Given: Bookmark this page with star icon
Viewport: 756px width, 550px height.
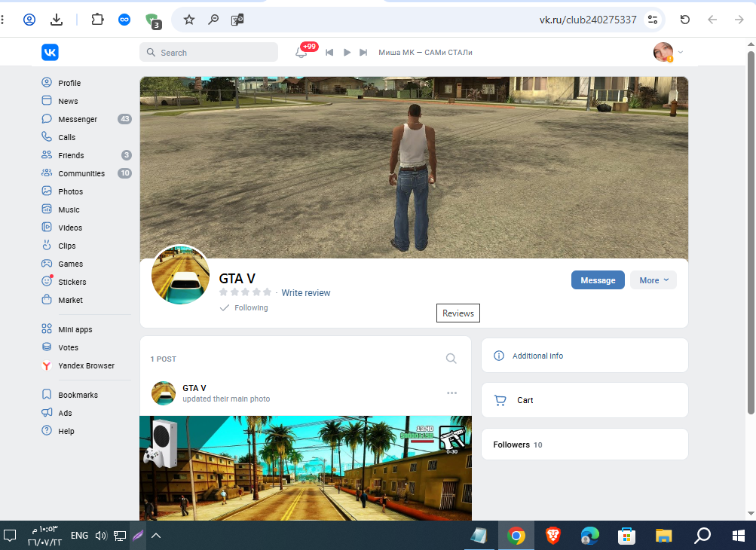Looking at the screenshot, I should [x=189, y=20].
